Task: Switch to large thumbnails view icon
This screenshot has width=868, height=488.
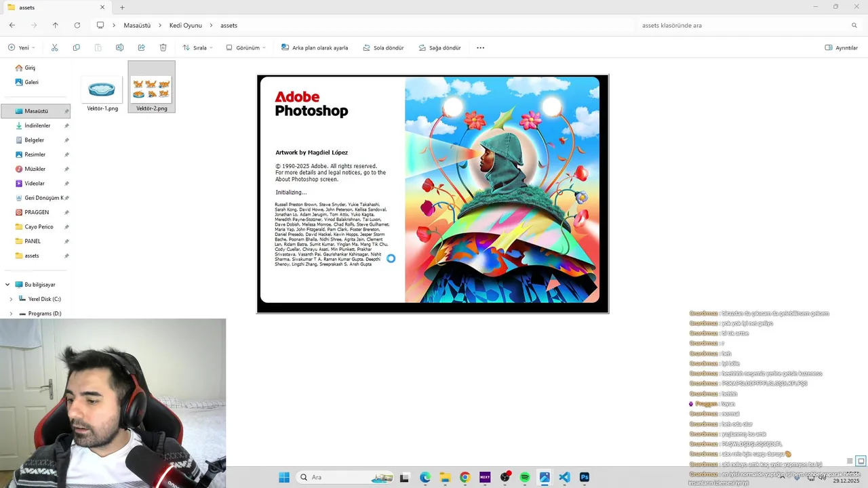Action: (x=861, y=461)
